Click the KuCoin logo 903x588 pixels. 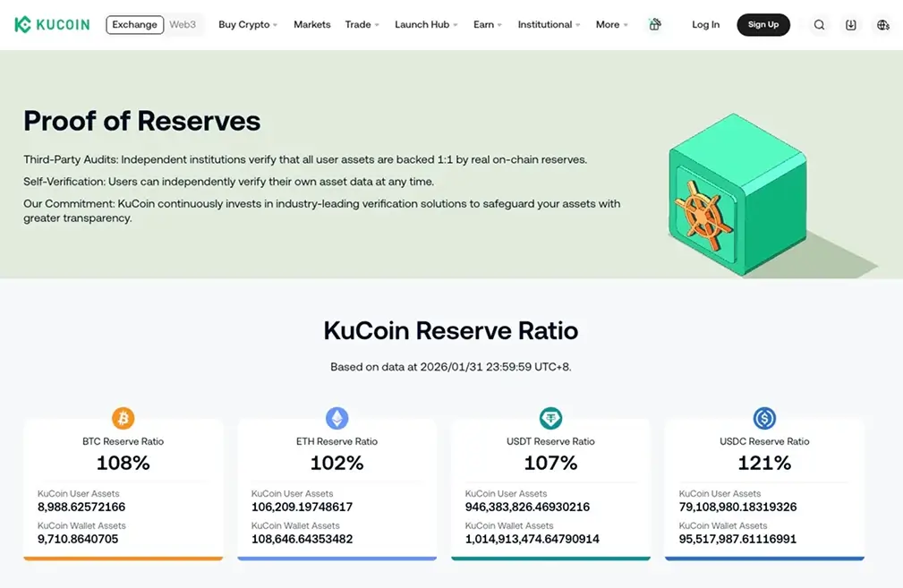tap(51, 24)
